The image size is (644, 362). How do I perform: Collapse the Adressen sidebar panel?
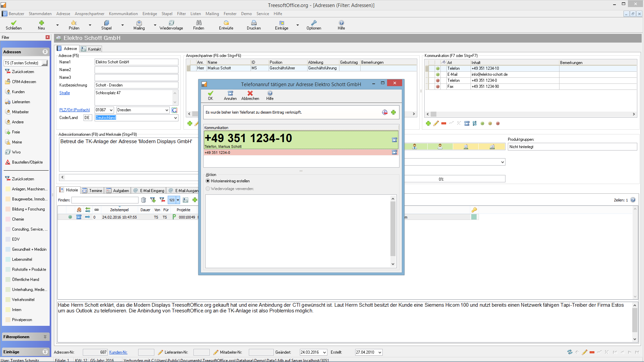click(45, 52)
